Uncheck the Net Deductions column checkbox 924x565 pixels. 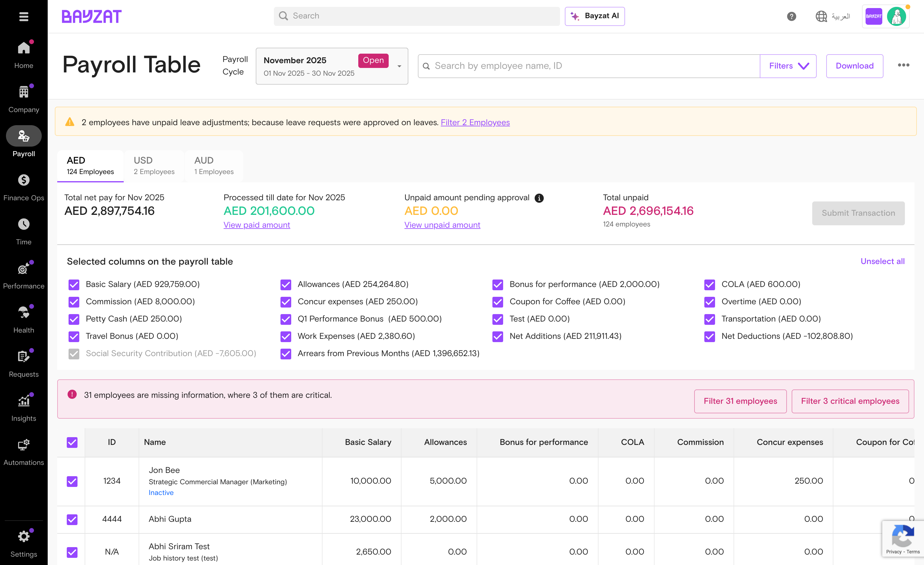point(709,336)
